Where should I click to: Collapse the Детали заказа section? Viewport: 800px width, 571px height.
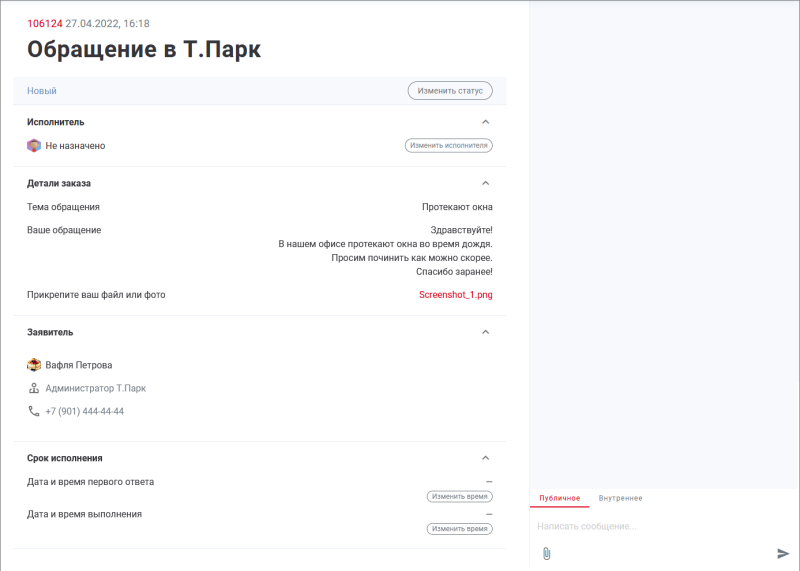[486, 183]
